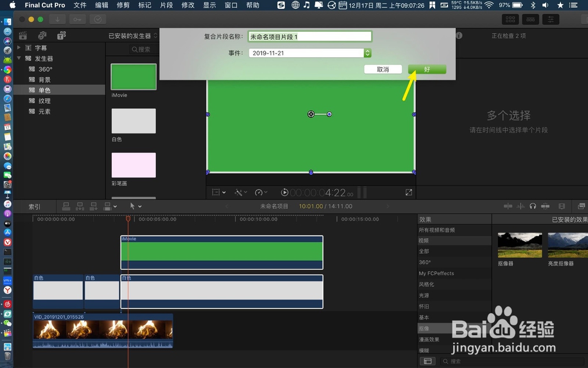
Task: Click the keyword editor key button
Action: pos(77,19)
